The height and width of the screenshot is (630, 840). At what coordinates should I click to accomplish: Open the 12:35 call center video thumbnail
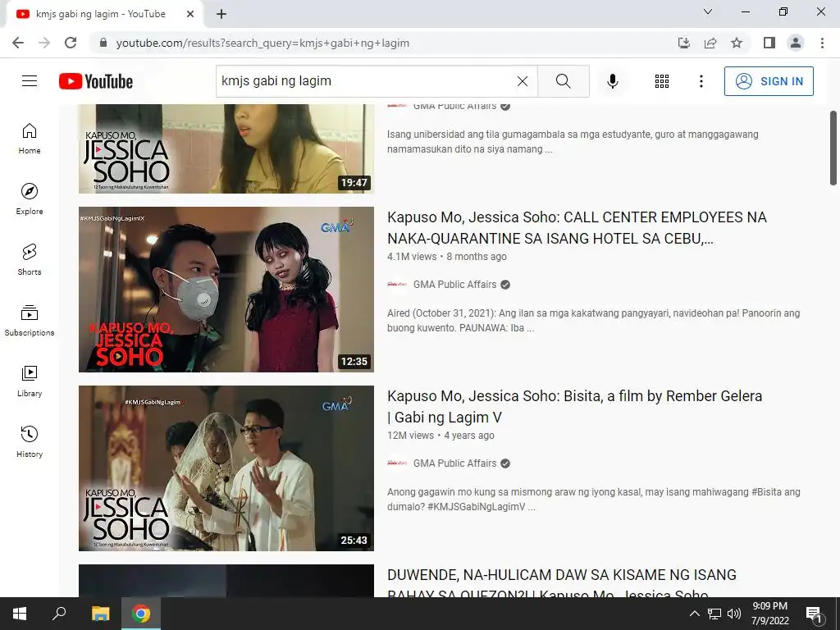(x=226, y=290)
